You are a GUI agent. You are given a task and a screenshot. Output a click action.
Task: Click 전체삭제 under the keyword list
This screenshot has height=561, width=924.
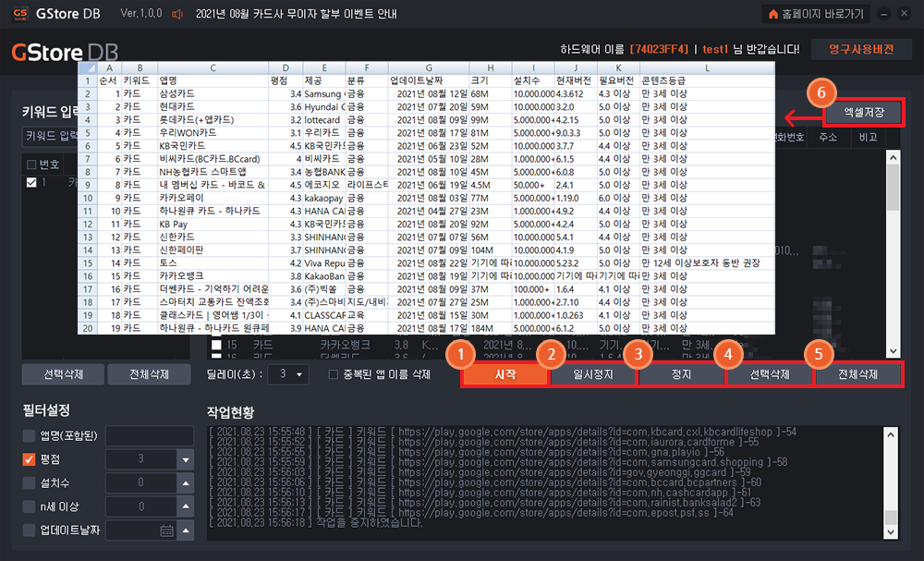(x=149, y=374)
